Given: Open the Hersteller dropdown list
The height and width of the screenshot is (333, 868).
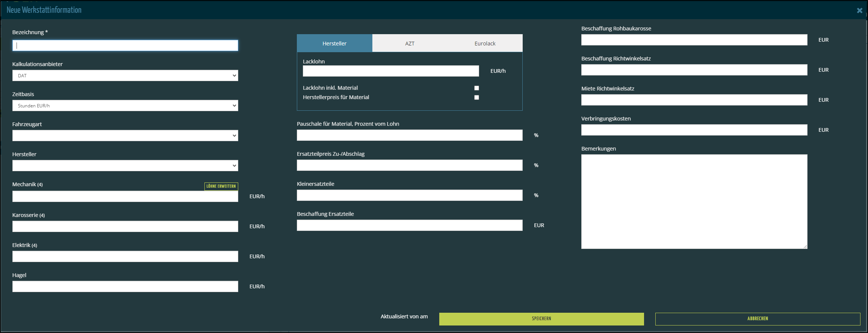Looking at the screenshot, I should pos(125,166).
